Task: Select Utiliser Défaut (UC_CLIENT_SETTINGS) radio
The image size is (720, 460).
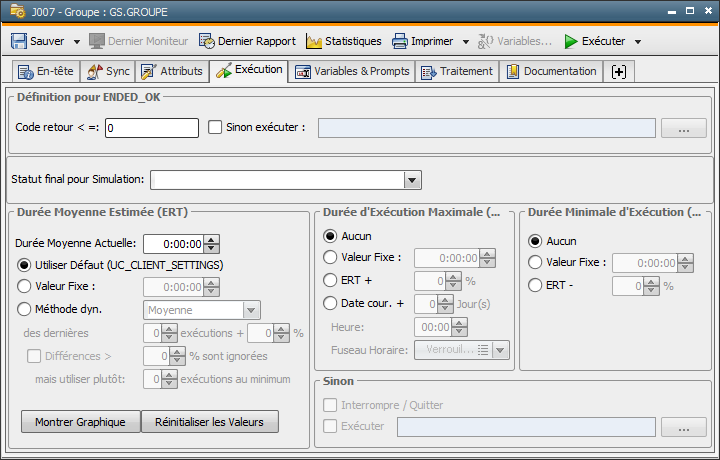Action: [23, 265]
